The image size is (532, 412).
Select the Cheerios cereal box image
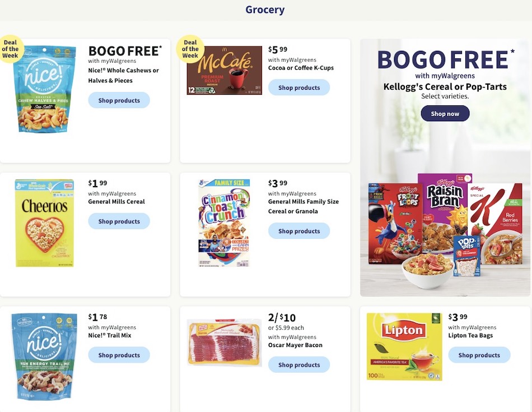point(44,223)
